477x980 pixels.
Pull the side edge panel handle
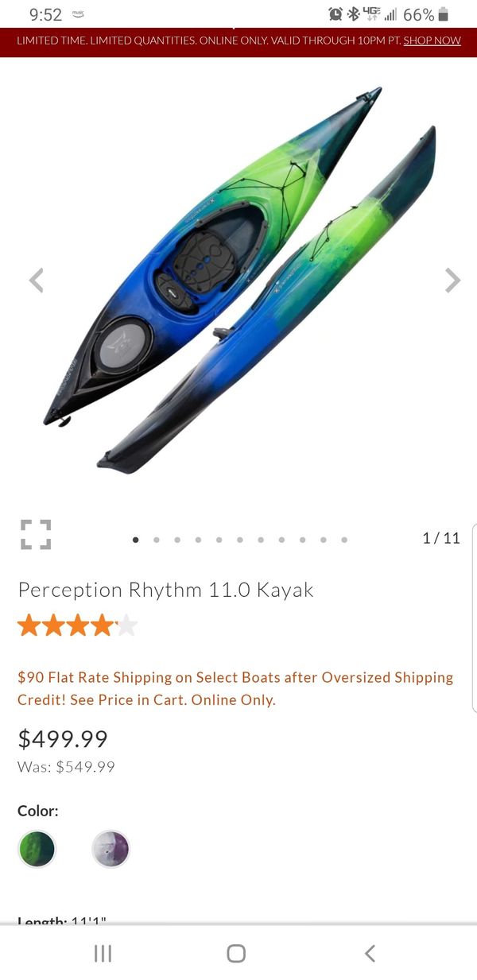[474, 617]
